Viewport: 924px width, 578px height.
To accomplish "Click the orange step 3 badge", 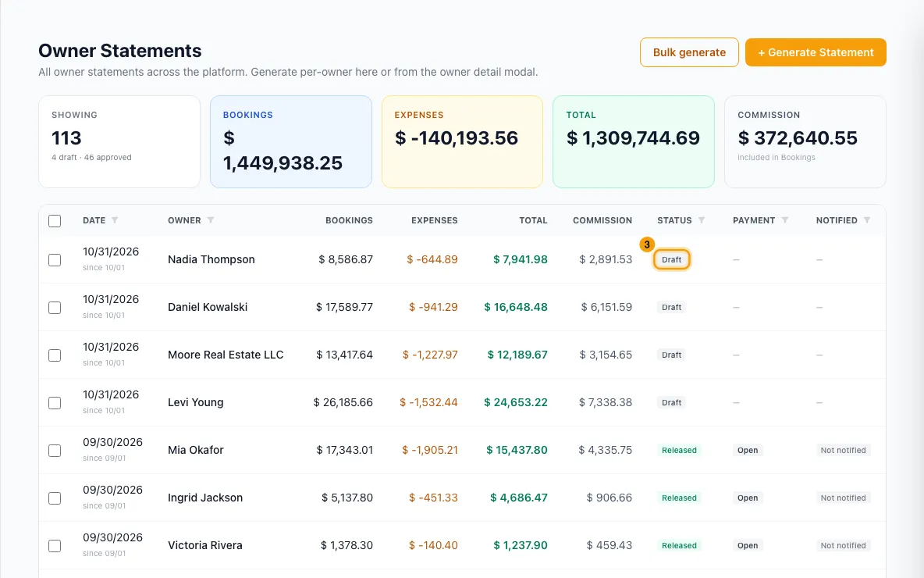I will pyautogui.click(x=647, y=244).
